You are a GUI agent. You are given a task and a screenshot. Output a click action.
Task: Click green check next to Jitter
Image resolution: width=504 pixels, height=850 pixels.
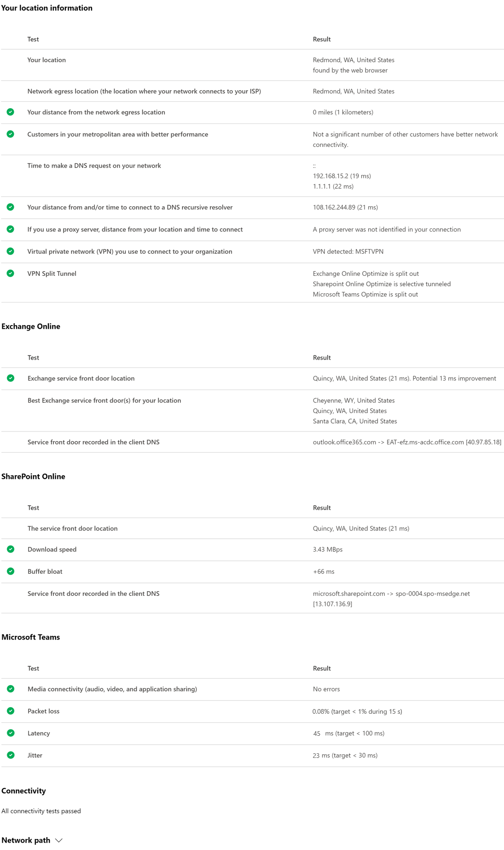click(11, 755)
